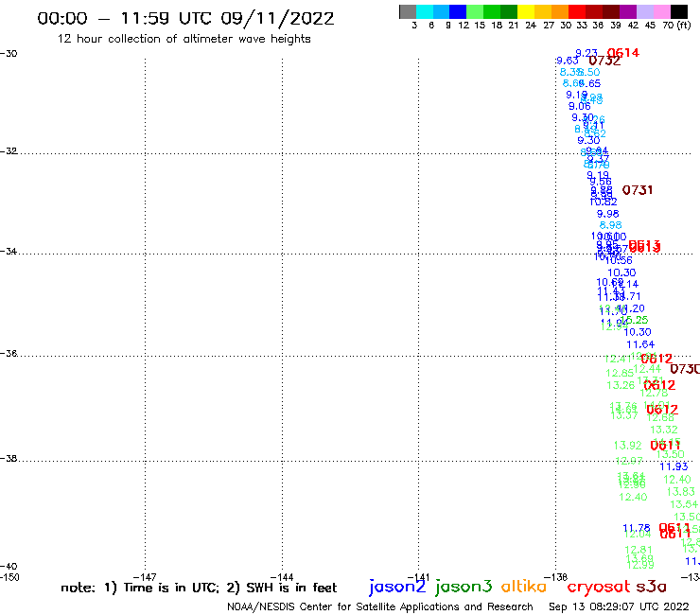700x615 pixels.
Task: Click the '-141' longitude axis label
Action: pyautogui.click(x=418, y=577)
